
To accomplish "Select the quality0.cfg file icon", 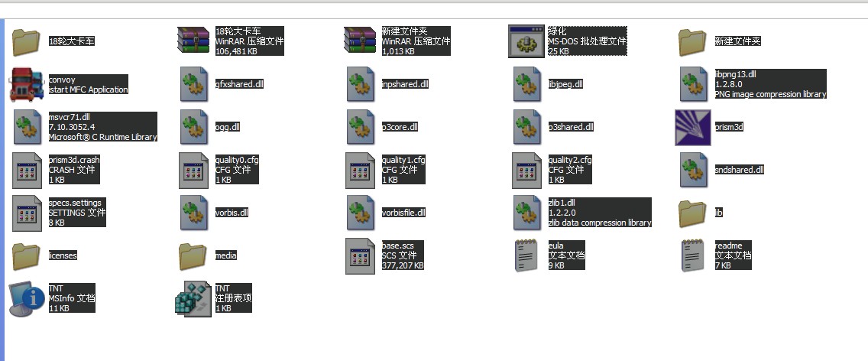I will (x=194, y=171).
